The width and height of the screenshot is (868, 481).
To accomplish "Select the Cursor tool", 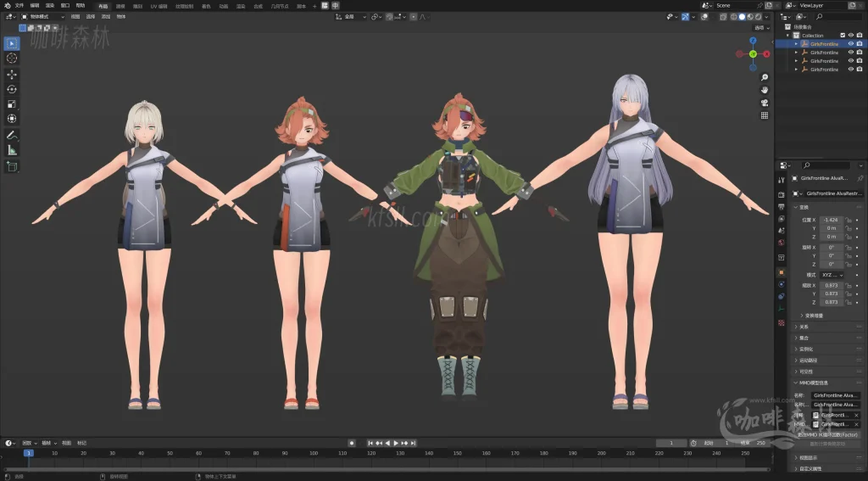I will [x=12, y=59].
